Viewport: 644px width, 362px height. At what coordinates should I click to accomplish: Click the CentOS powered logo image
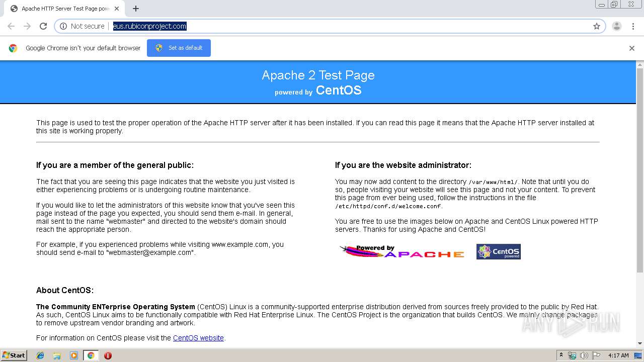[x=498, y=251]
